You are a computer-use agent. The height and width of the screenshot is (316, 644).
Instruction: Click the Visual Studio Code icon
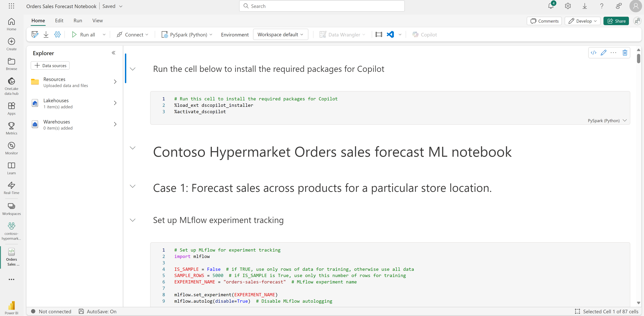click(390, 35)
